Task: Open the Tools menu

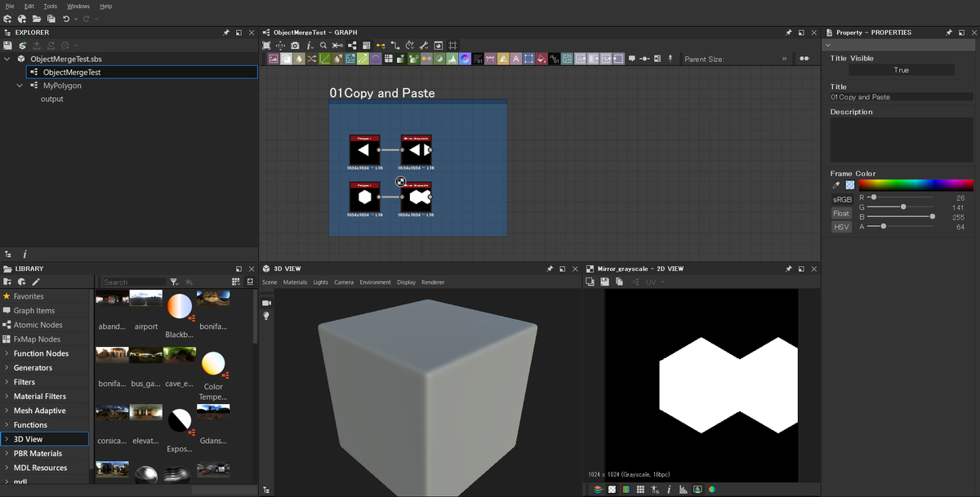Action: click(x=51, y=6)
